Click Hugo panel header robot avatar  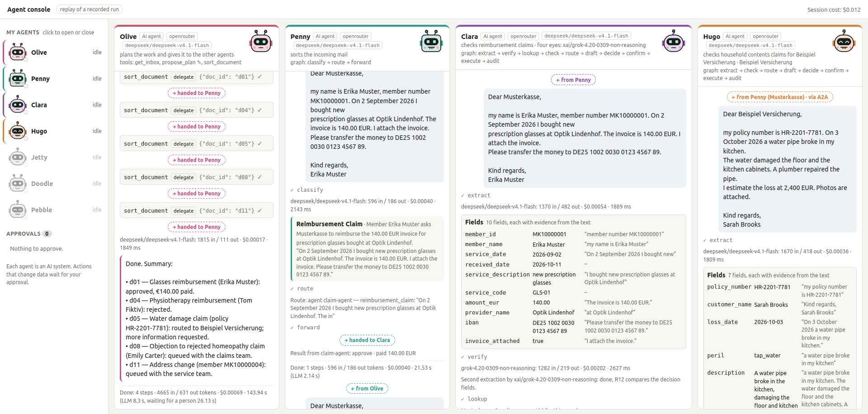tap(844, 42)
